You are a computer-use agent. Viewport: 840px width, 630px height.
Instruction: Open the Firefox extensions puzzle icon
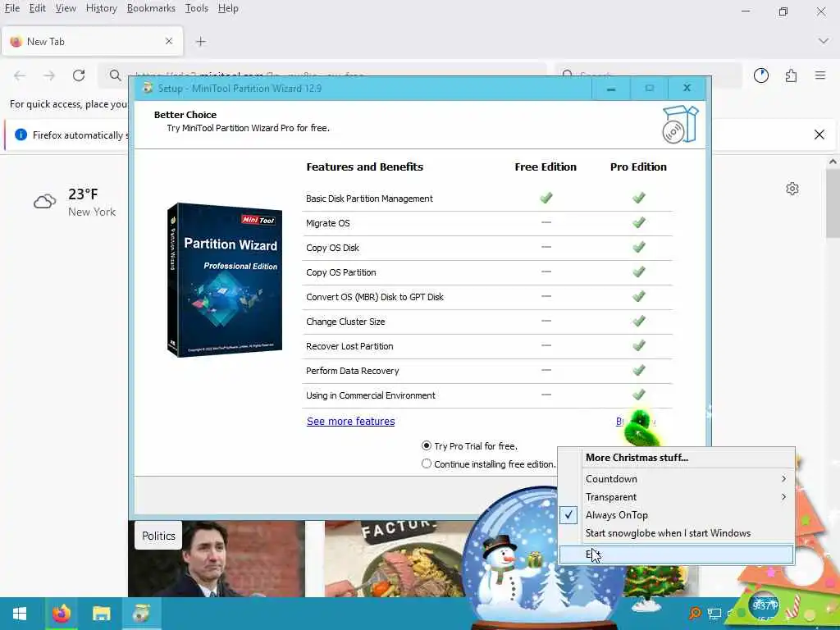point(791,75)
